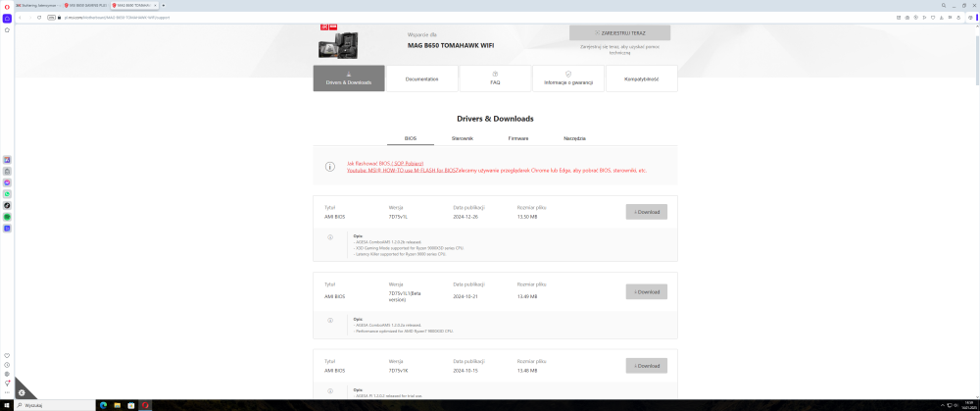Reload the page with refresh icon
980x411 pixels.
pyautogui.click(x=39, y=18)
